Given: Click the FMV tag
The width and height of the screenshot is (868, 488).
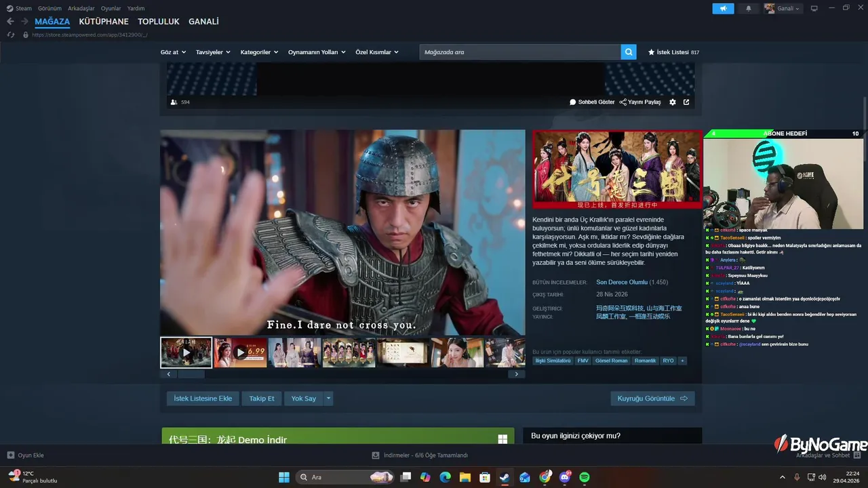Looking at the screenshot, I should (x=583, y=361).
